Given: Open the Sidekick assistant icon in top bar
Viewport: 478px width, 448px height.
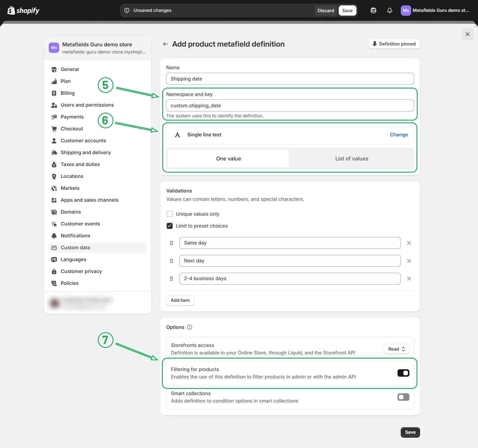Looking at the screenshot, I should (x=373, y=10).
